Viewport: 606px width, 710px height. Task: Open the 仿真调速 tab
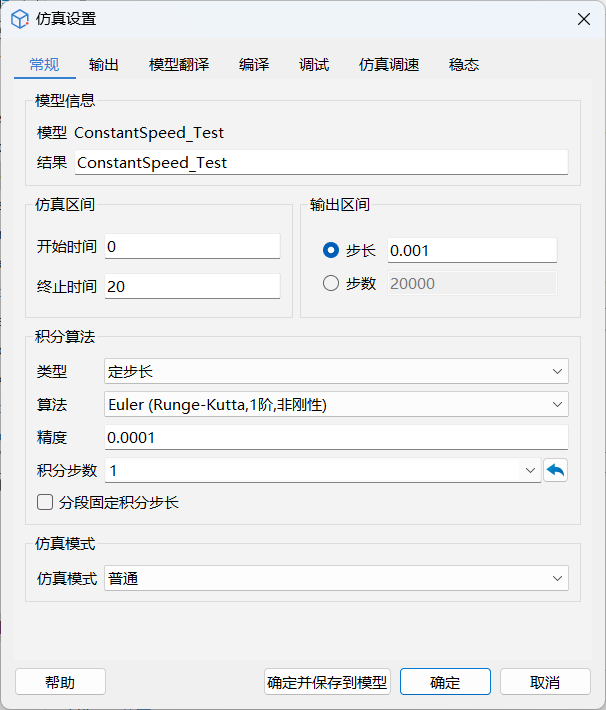click(x=389, y=65)
